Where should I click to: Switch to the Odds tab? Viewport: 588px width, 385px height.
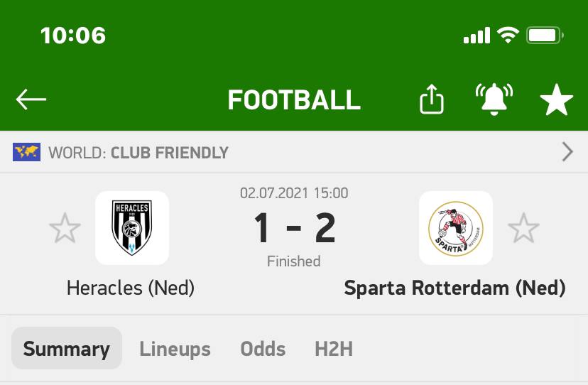pyautogui.click(x=263, y=349)
